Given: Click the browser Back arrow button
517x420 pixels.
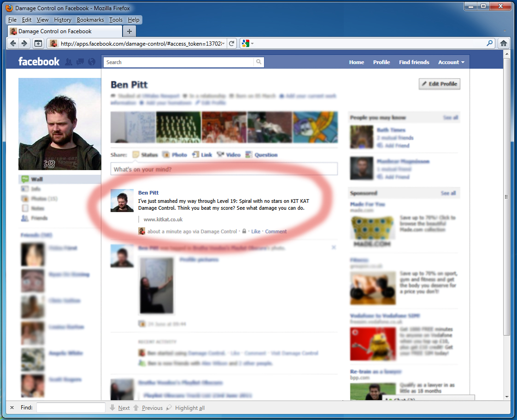Looking at the screenshot, I should pos(13,43).
